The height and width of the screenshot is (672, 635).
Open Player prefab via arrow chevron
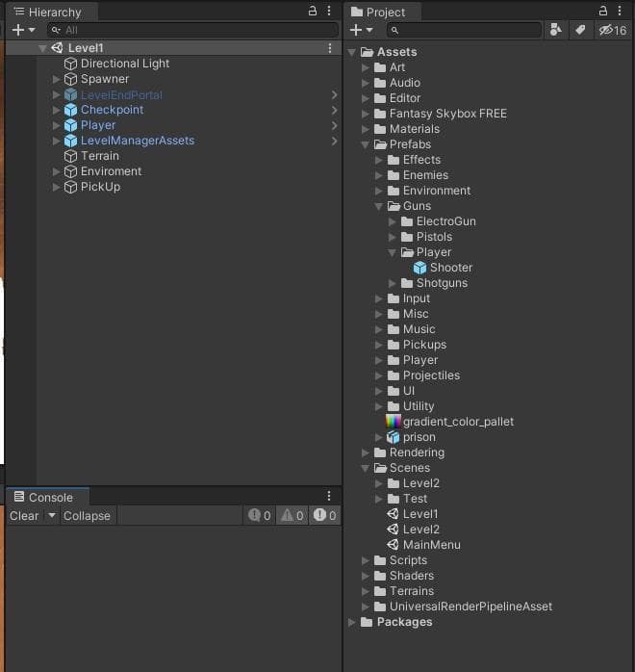point(335,125)
